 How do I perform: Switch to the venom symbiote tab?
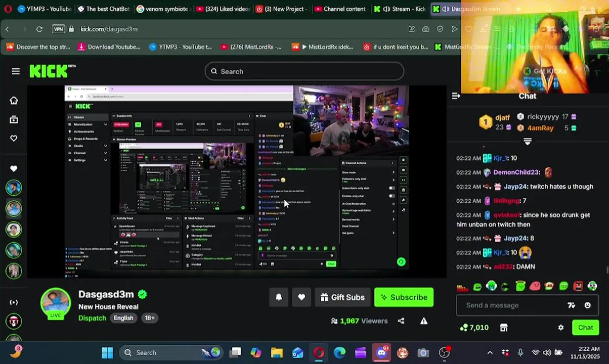tap(163, 9)
